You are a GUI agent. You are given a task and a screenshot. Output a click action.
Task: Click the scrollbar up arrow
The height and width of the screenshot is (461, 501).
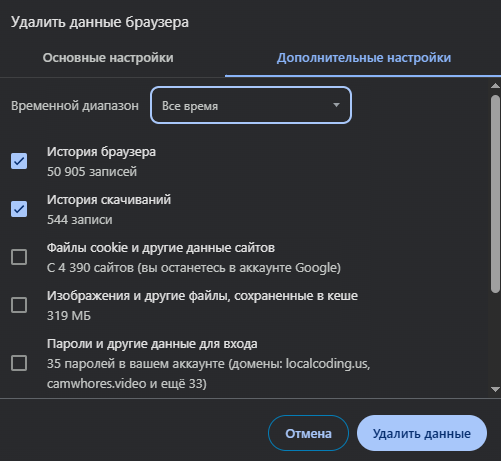(x=495, y=86)
